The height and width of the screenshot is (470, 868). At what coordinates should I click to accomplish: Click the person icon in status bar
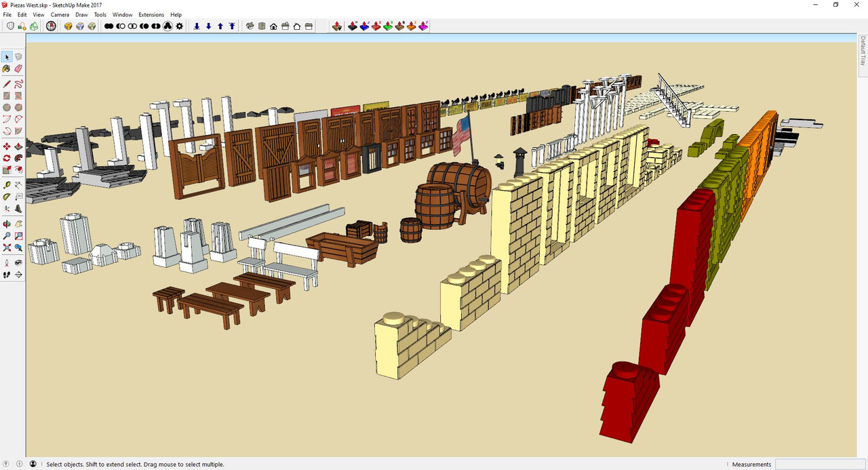tap(33, 464)
